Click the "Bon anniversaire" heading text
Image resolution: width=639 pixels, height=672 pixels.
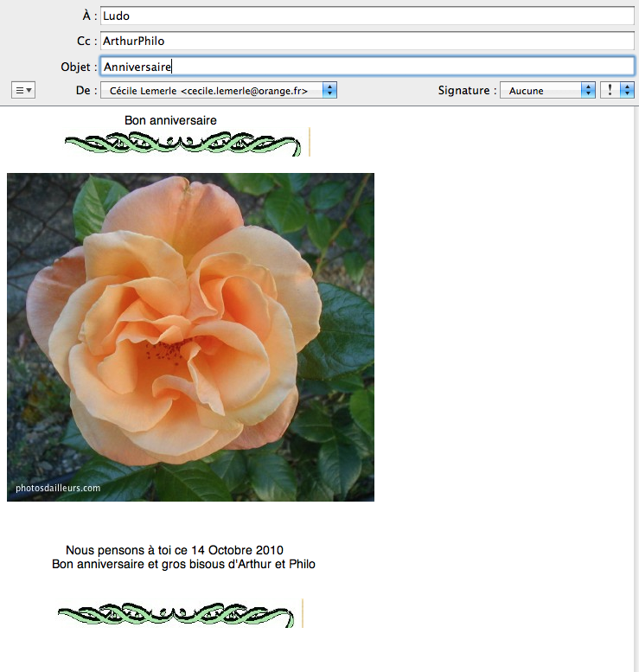170,120
